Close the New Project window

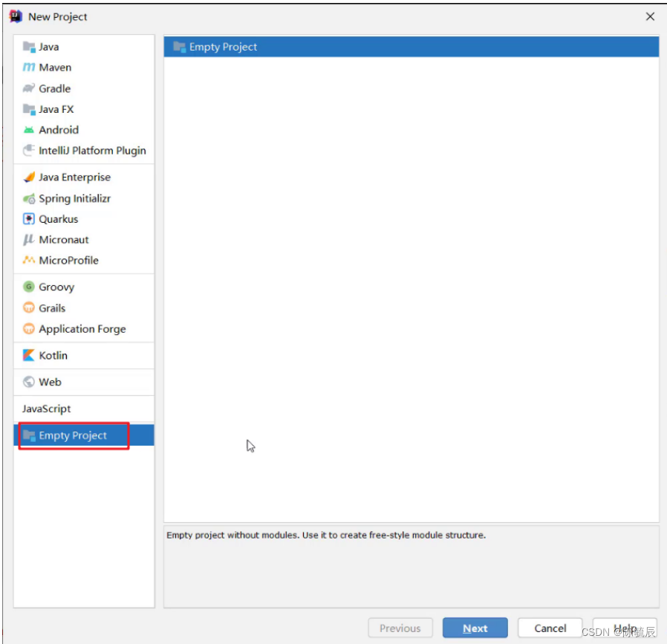tap(650, 16)
